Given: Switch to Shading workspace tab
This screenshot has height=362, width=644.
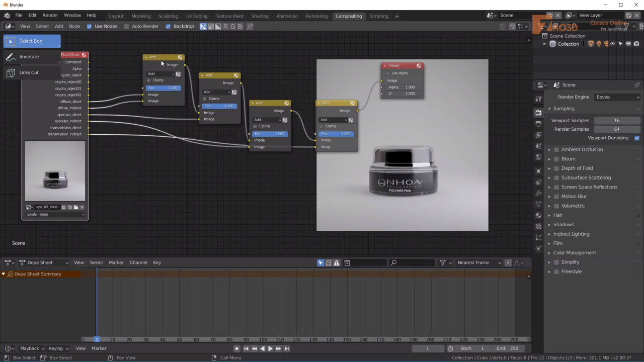Looking at the screenshot, I should (260, 16).
